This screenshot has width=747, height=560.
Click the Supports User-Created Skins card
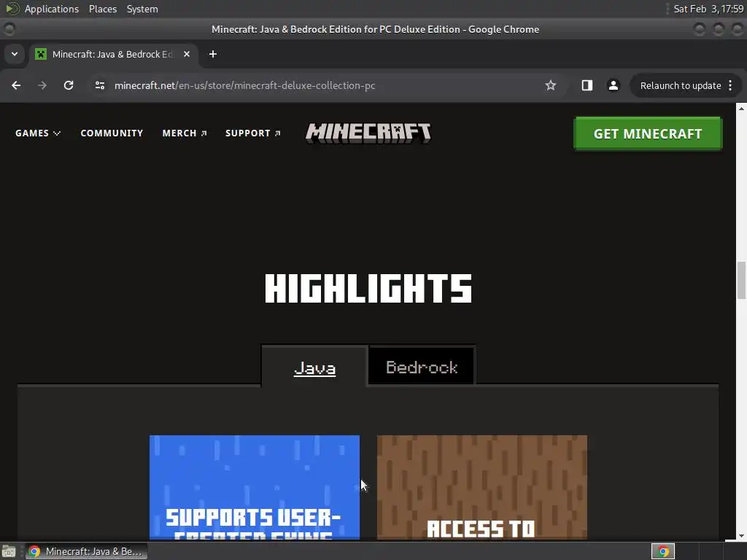point(255,487)
